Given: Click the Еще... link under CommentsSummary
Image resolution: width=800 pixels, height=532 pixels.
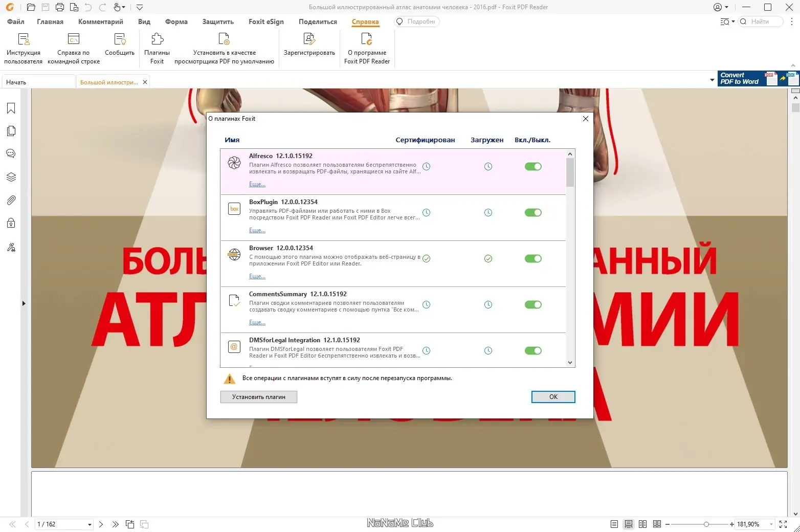Looking at the screenshot, I should 257,322.
